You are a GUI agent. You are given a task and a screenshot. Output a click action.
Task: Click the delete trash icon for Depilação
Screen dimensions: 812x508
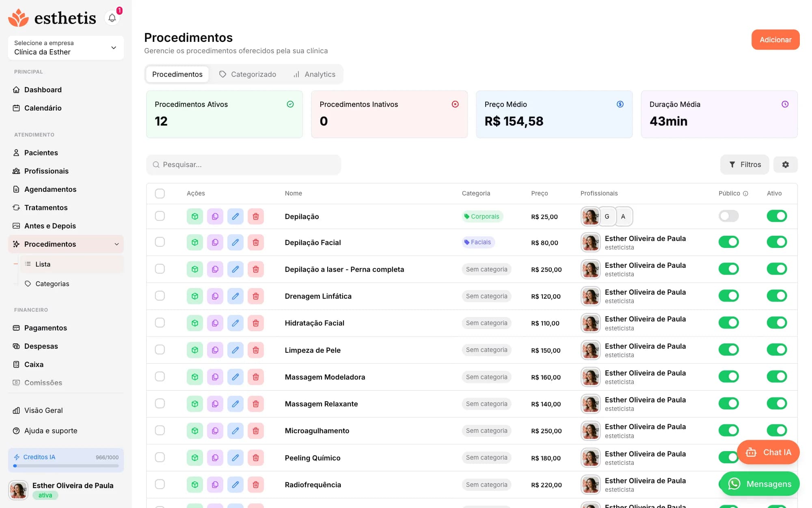coord(256,217)
